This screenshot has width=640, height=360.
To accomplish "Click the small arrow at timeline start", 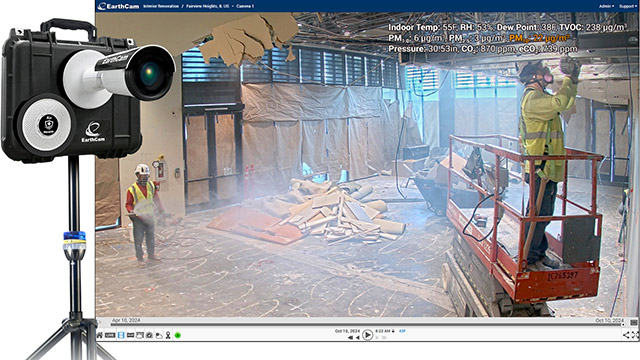I will pyautogui.click(x=100, y=322).
